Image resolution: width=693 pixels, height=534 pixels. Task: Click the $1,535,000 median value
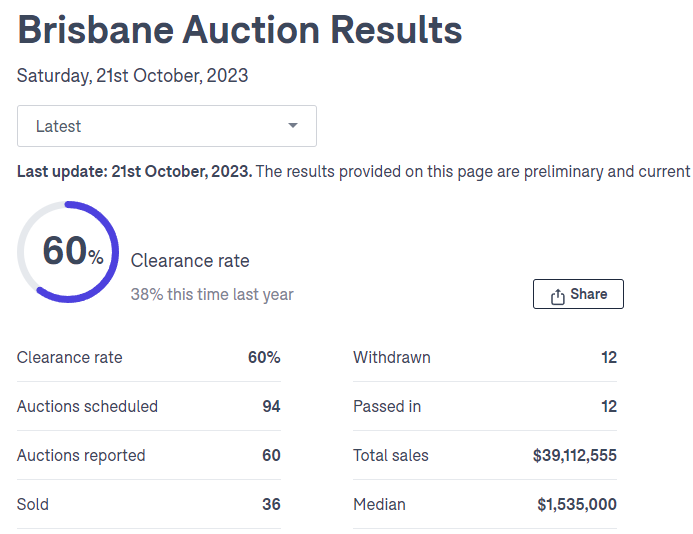[577, 504]
